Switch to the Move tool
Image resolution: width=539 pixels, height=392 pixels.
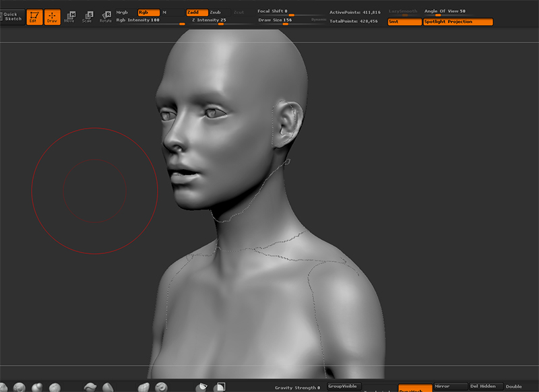click(x=69, y=17)
